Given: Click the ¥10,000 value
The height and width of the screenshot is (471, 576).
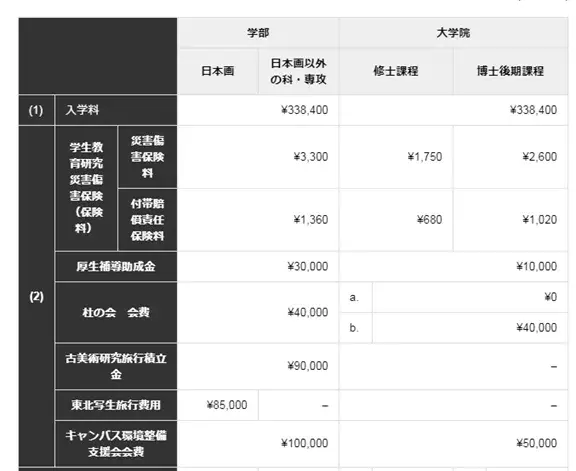Looking at the screenshot, I should click(x=537, y=266).
